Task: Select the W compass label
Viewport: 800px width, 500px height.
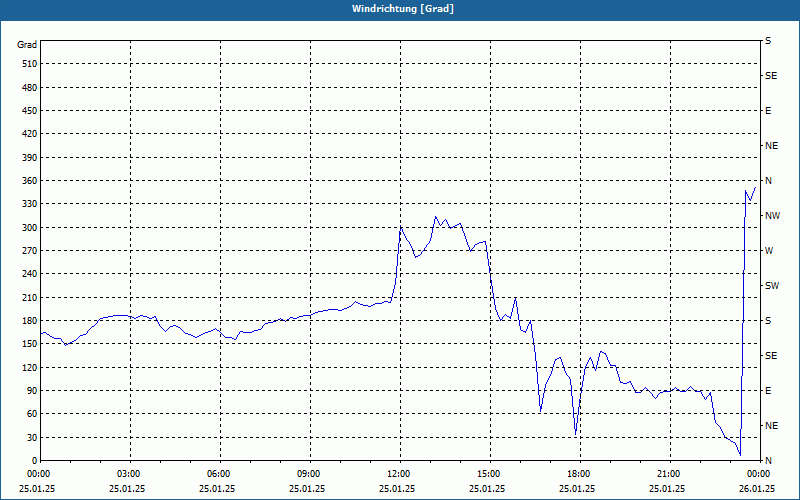Action: tap(769, 251)
